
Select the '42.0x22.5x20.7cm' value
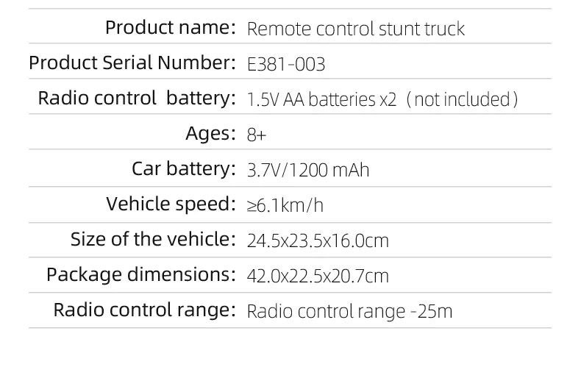(x=318, y=277)
